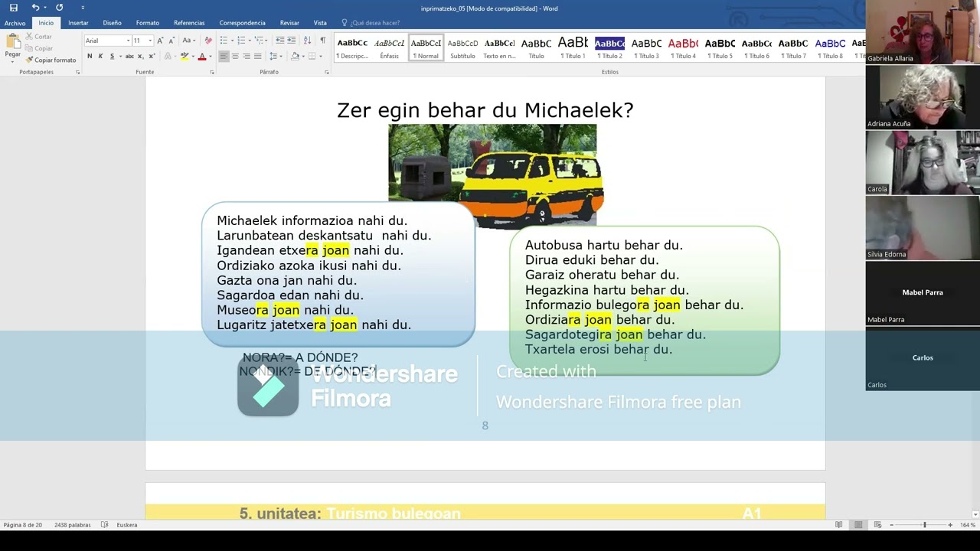Screen dimensions: 980x551
Task: Decrease paragraph indent
Action: (280, 41)
